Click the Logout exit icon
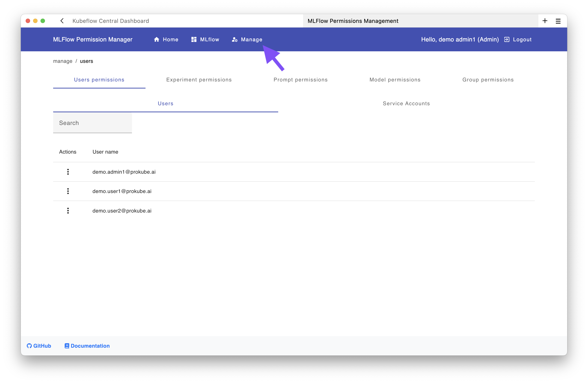The width and height of the screenshot is (588, 383). 507,39
